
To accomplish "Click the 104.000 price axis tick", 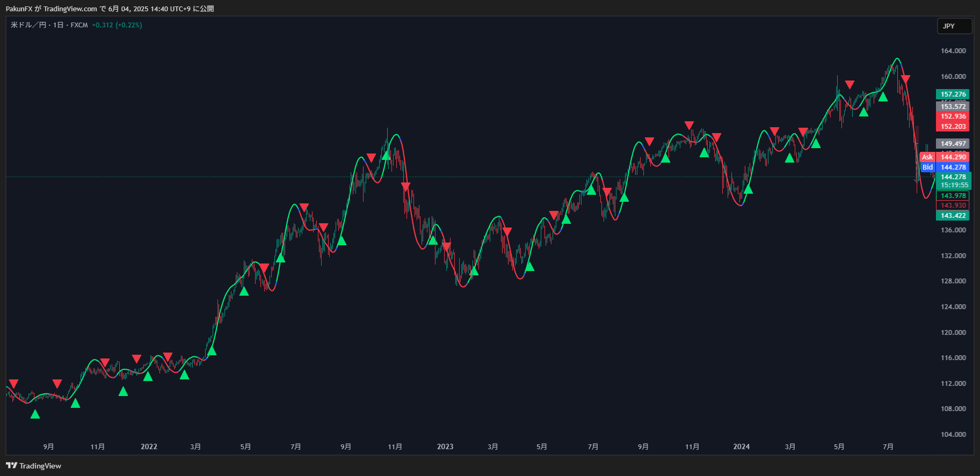I will [x=953, y=435].
